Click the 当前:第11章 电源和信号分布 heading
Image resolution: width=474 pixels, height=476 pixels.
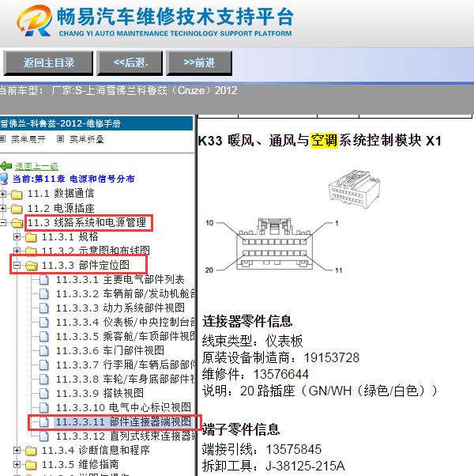click(x=73, y=179)
